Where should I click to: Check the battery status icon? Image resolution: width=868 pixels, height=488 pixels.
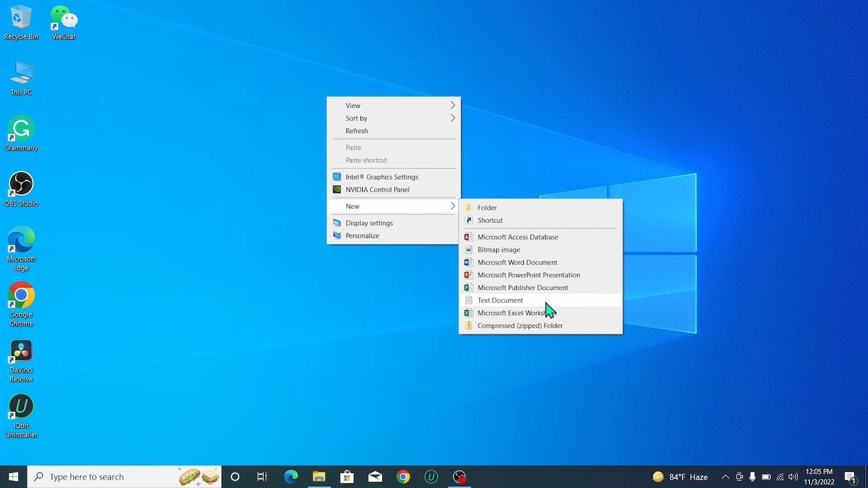(x=767, y=477)
